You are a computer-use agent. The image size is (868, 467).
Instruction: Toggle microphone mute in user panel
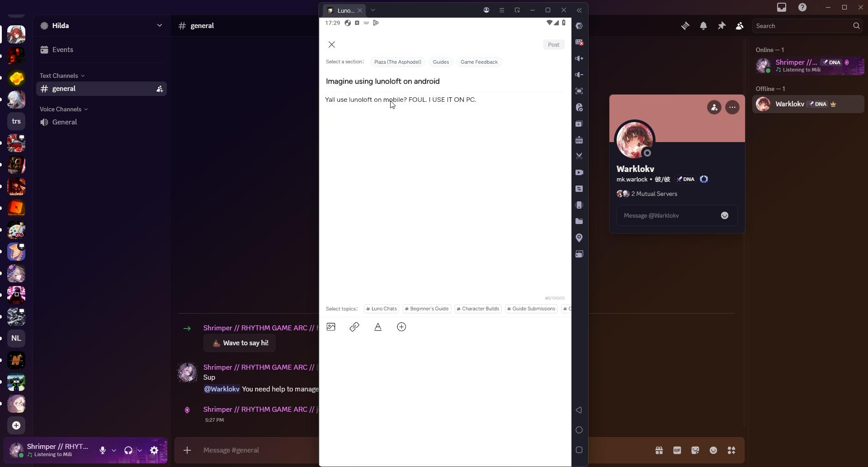click(x=103, y=451)
